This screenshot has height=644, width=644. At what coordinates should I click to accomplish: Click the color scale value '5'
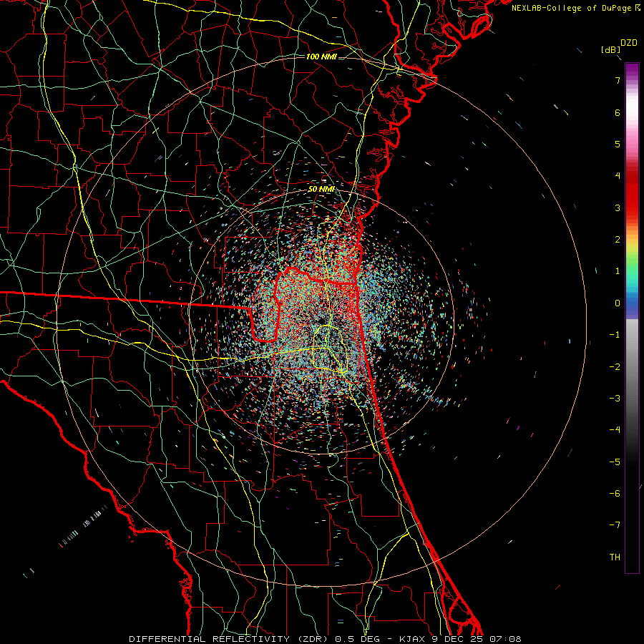click(x=618, y=144)
